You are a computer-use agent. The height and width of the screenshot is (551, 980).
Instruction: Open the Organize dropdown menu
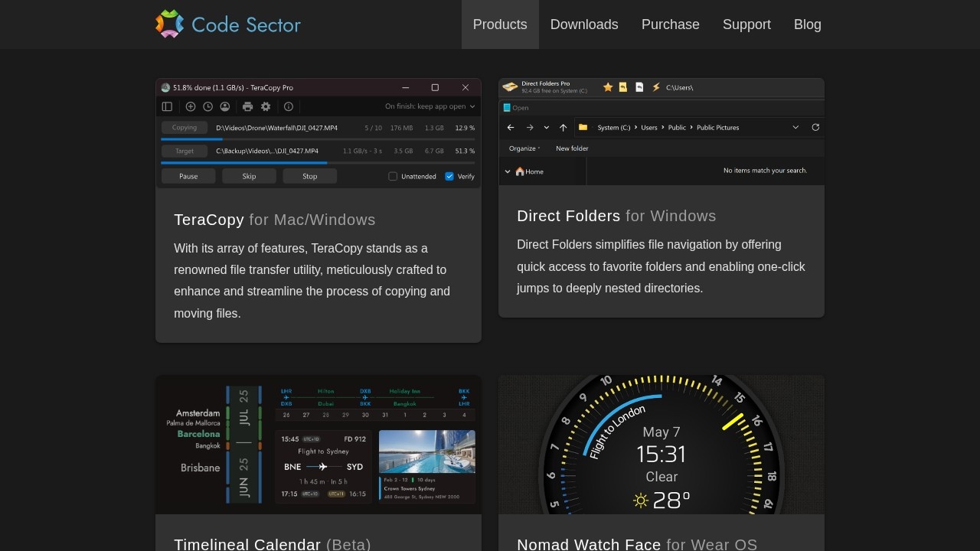click(x=524, y=148)
